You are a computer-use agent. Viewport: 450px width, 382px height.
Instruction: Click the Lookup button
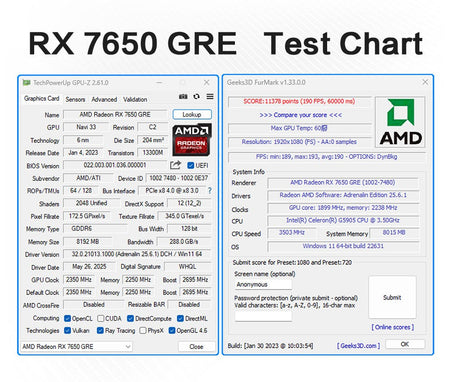tap(192, 114)
